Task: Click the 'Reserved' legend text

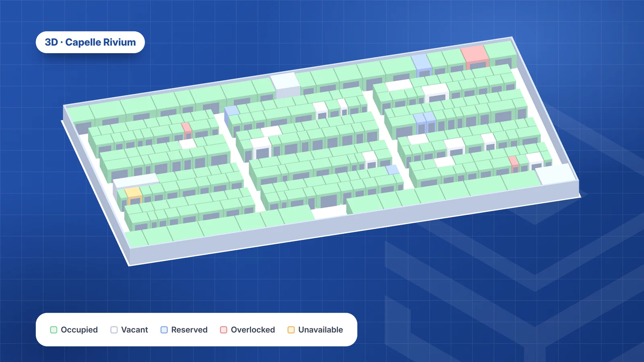Action: [x=189, y=330]
